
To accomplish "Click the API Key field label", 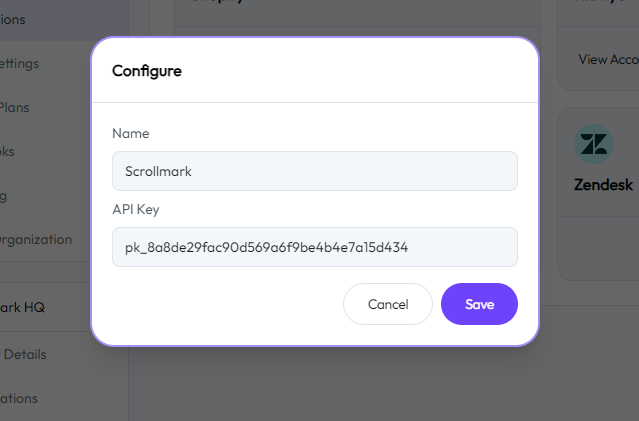I will 135,209.
